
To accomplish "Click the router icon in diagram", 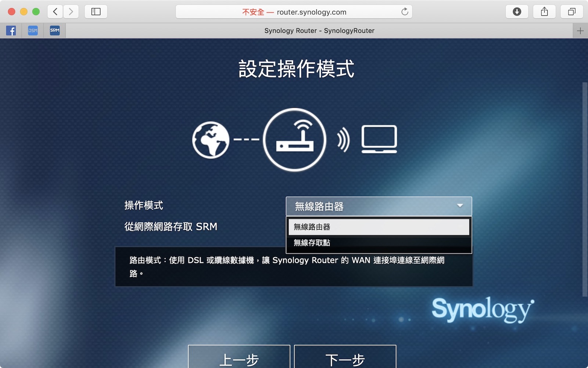I will (294, 139).
